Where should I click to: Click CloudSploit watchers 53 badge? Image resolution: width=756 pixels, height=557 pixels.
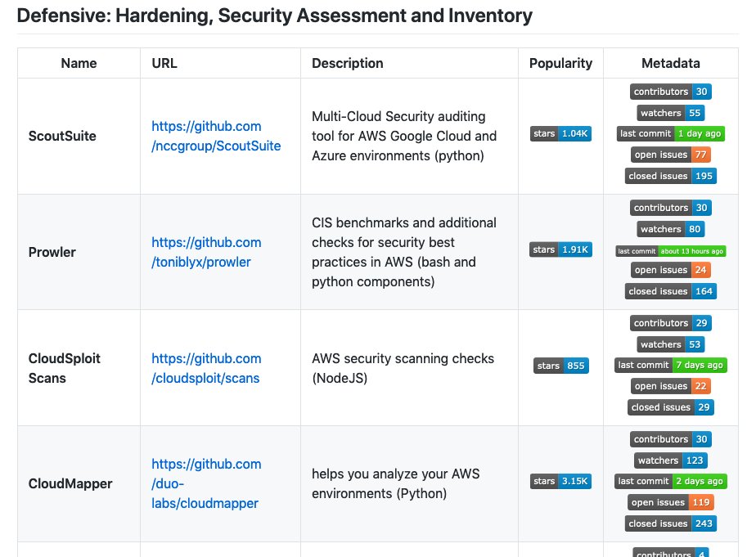(671, 344)
